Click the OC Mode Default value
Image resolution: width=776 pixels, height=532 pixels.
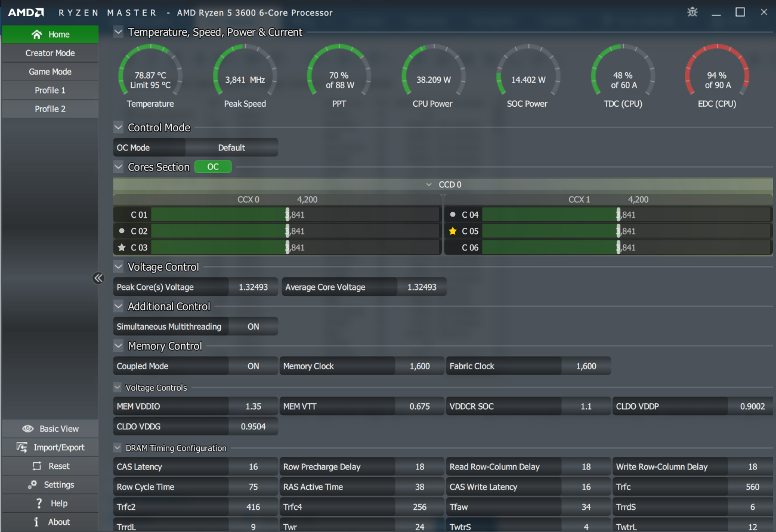point(231,148)
